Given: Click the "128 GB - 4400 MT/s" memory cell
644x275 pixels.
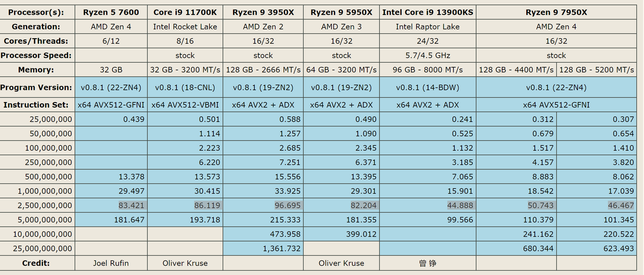Looking at the screenshot, I should click(x=516, y=69).
